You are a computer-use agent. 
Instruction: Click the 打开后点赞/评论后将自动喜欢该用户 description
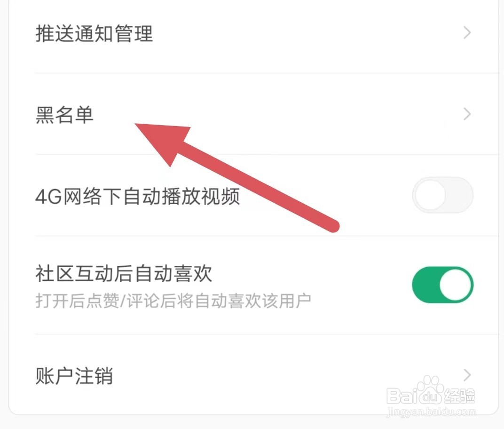pyautogui.click(x=173, y=301)
